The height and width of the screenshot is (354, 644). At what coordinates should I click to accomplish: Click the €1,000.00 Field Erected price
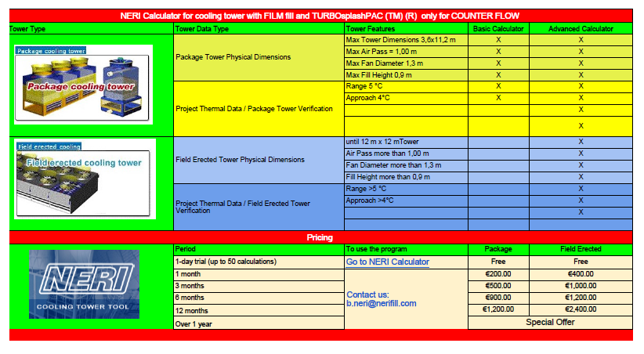pos(581,286)
